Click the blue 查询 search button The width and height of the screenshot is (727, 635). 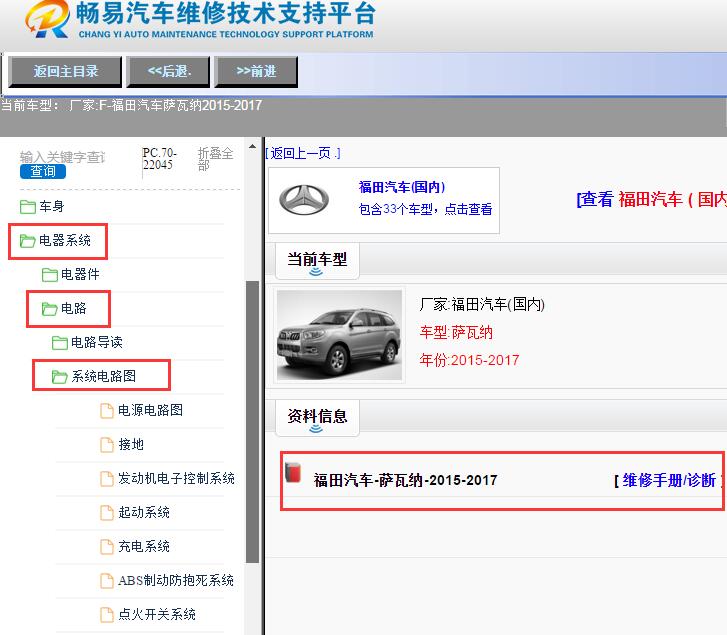(43, 172)
